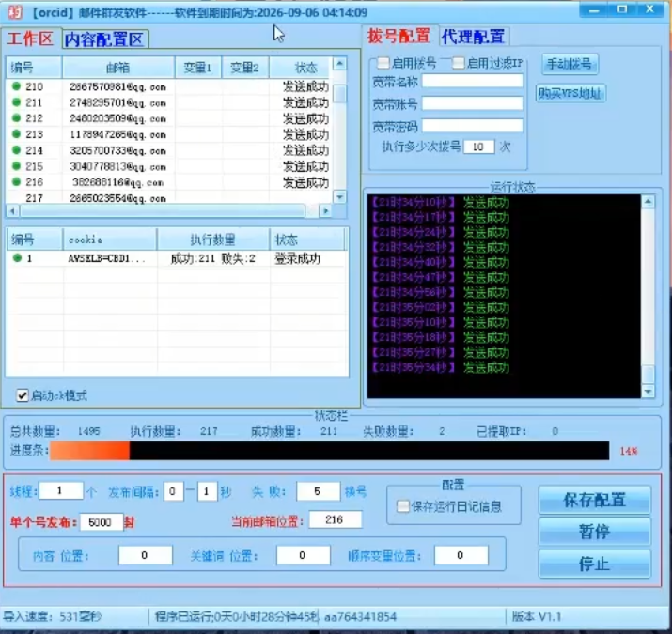This screenshot has height=634, width=672.
Task: Pause sending with the 暂停 button
Action: pos(594,532)
